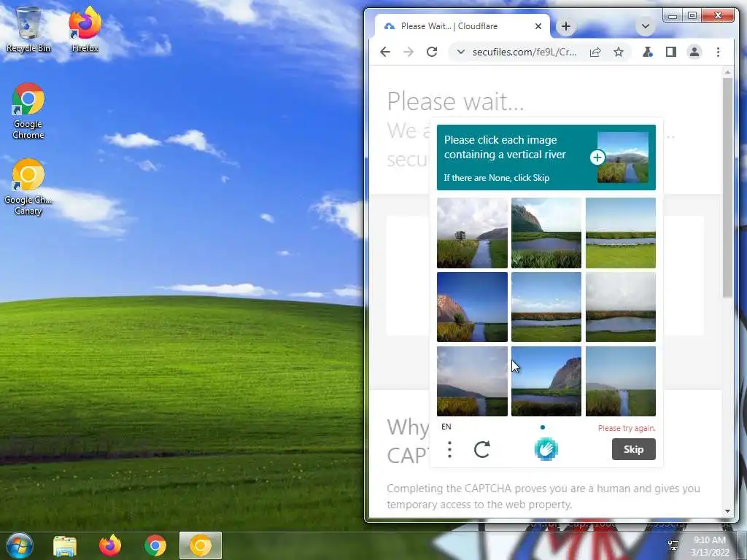Click the 'Please try again.' message
Screen dimensions: 747x560
(x=627, y=428)
